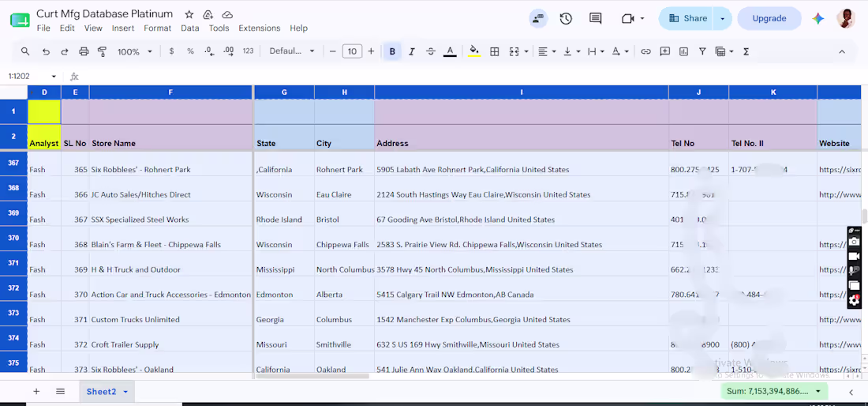Open the Edit menu
The width and height of the screenshot is (868, 406).
tap(67, 28)
